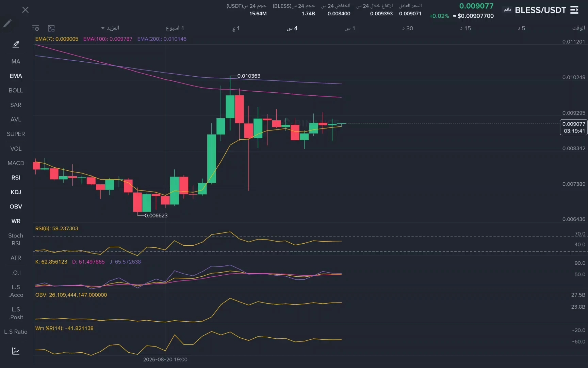Enable the ATR indicator
Viewport: 588px width, 368px height.
click(16, 258)
